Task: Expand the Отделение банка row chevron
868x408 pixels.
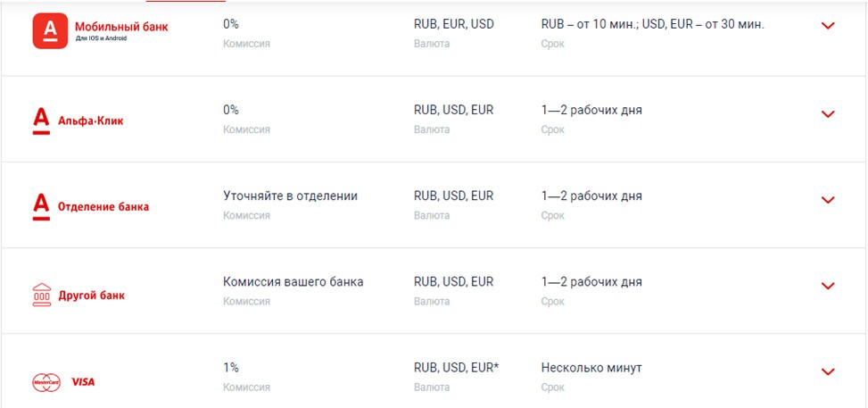Action: pyautogui.click(x=828, y=200)
